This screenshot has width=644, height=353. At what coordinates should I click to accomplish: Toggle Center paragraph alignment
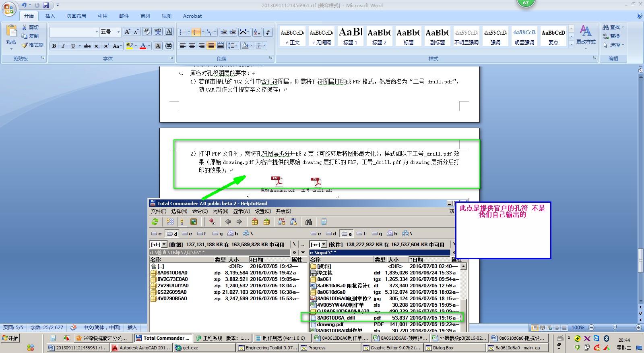[x=192, y=46]
